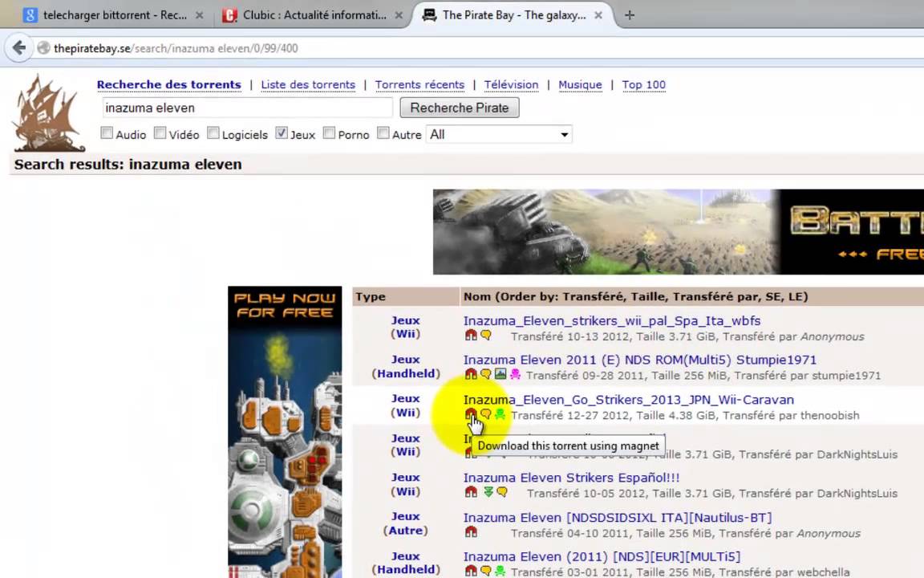
Task: Enable the Vidéo checkbox
Action: (160, 132)
